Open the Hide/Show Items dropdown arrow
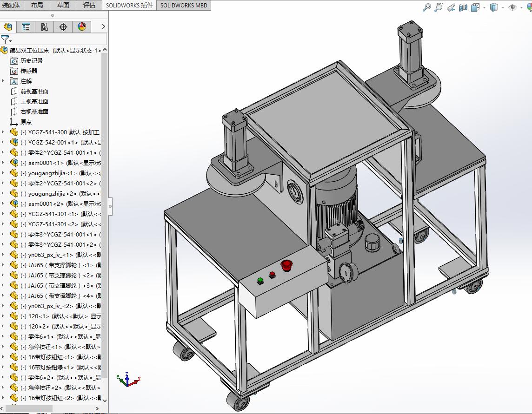Image resolution: width=532 pixels, height=414 pixels. click(521, 7)
